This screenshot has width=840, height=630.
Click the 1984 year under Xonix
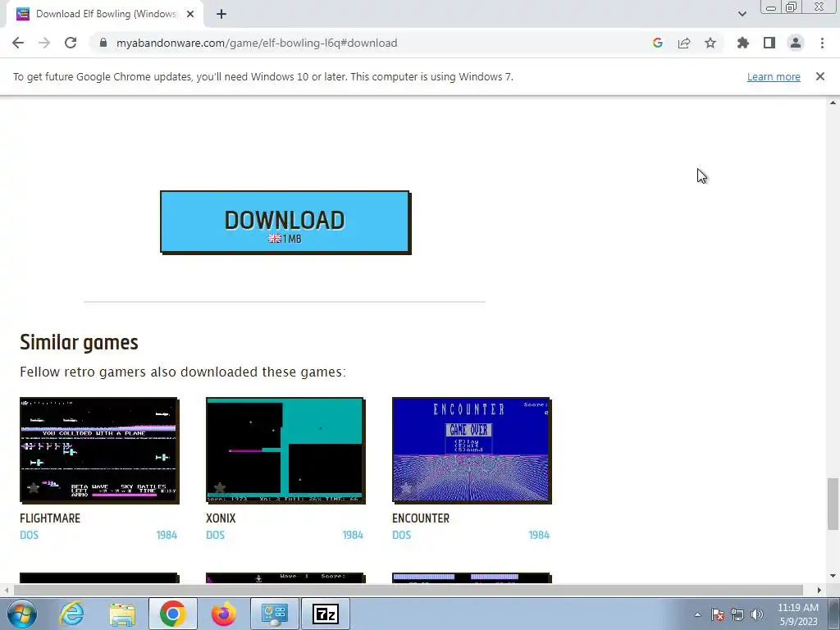click(x=353, y=535)
